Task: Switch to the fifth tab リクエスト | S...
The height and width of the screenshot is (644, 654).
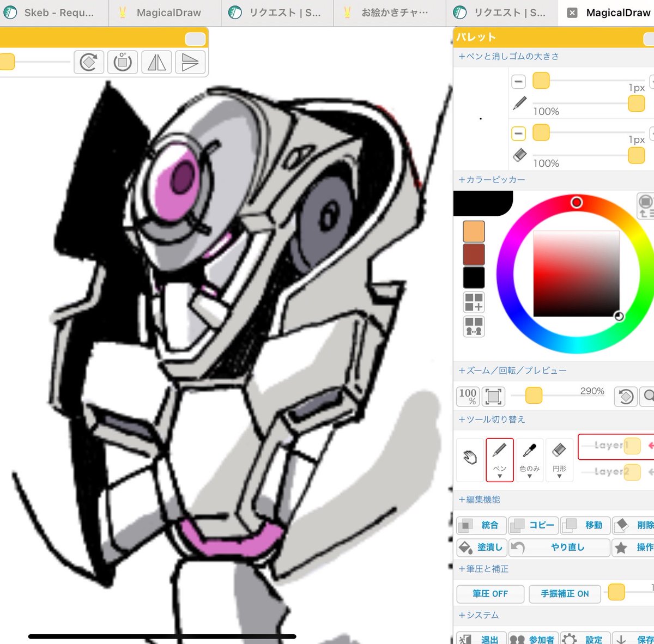Action: [502, 13]
